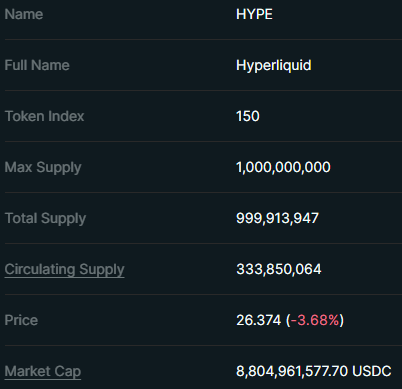Click the underlined Circulating Supply label

point(64,269)
